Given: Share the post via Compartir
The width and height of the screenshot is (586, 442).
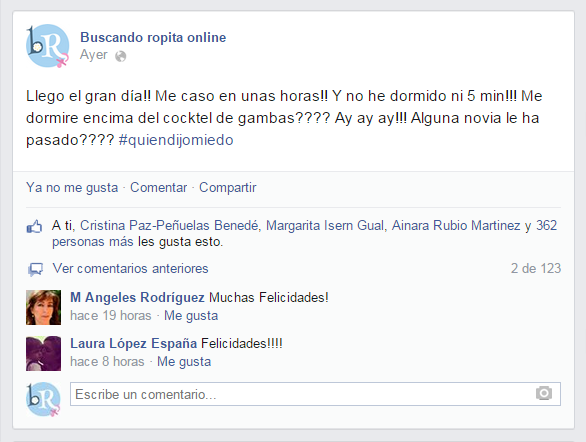Looking at the screenshot, I should [228, 188].
